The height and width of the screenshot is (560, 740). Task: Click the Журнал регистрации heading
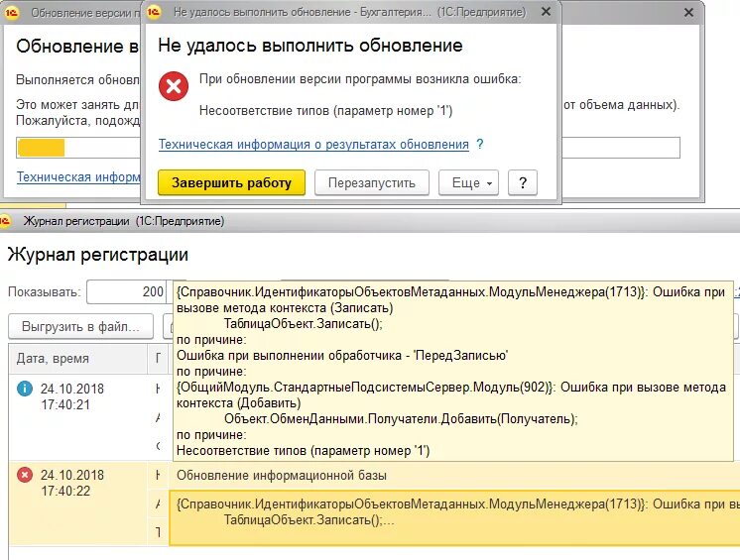coord(97,255)
